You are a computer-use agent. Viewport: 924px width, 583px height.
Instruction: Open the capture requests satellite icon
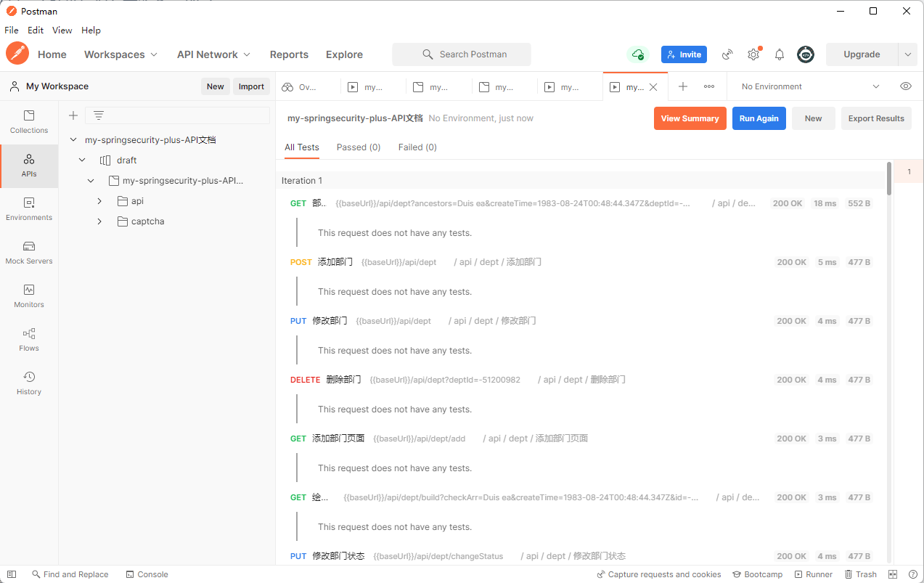727,54
